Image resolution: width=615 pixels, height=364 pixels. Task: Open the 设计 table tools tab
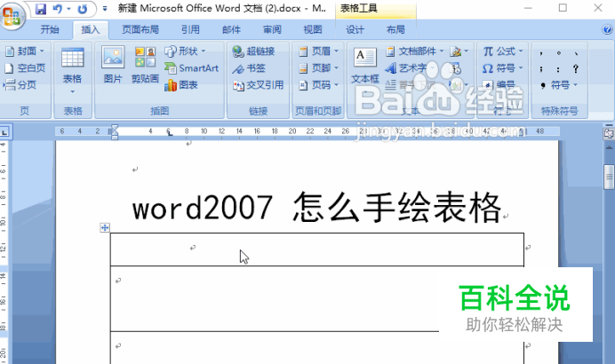click(355, 30)
